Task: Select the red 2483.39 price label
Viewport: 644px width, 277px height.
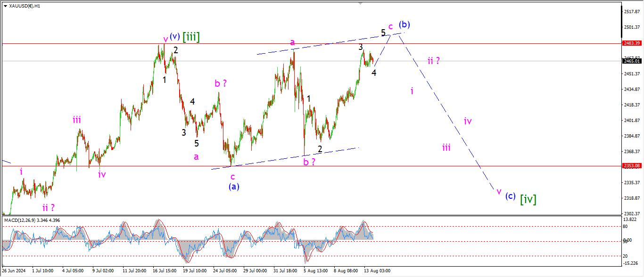Action: point(631,43)
